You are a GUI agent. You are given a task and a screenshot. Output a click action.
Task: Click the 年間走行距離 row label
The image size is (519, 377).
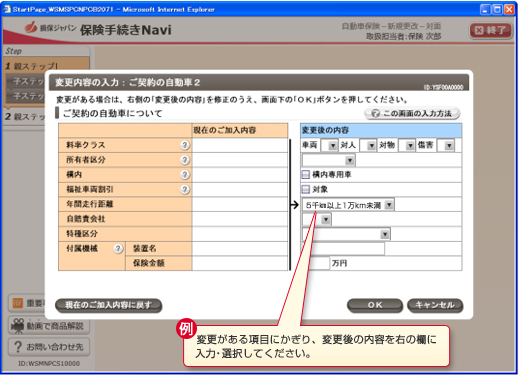coord(90,204)
